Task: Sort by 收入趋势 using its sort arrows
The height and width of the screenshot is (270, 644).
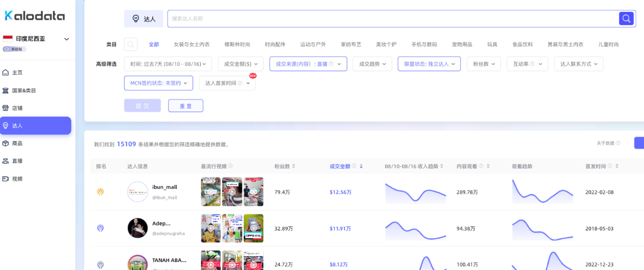Action: coord(442,166)
